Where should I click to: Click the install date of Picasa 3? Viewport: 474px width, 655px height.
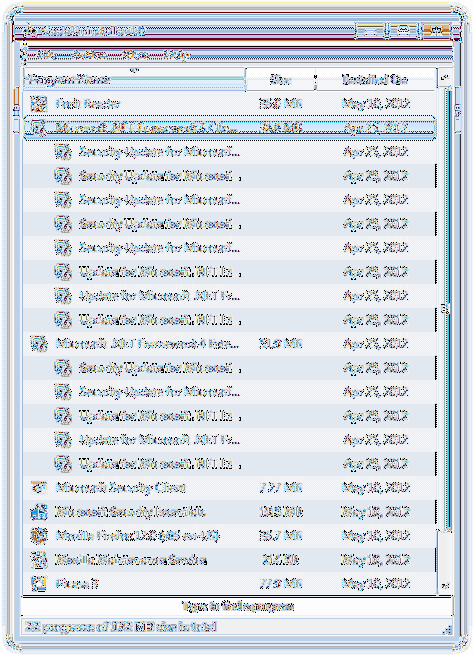click(376, 584)
